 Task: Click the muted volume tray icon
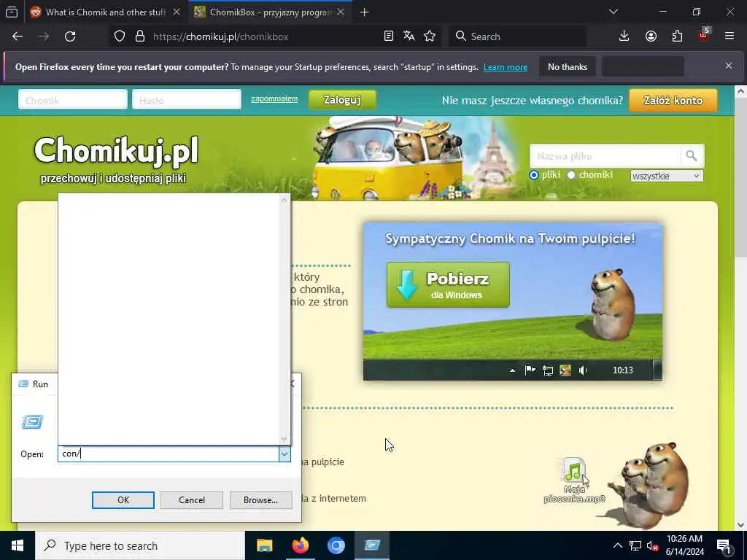[x=652, y=545]
